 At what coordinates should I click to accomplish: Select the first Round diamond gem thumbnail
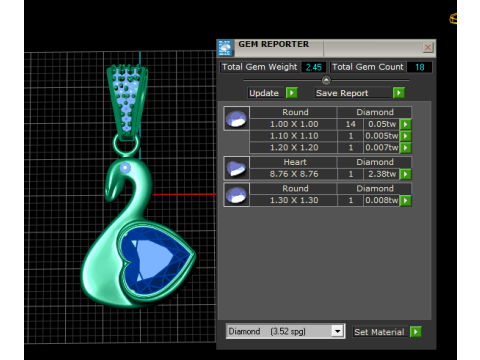[x=236, y=119]
